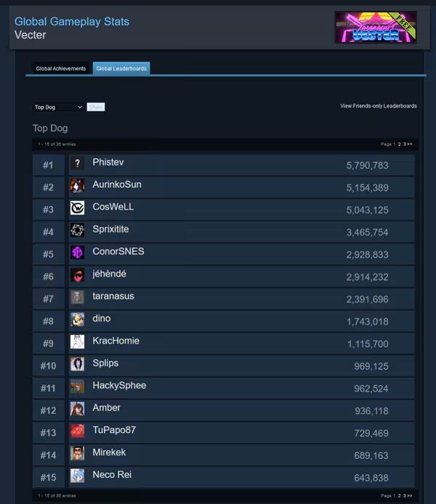Jump to page 3 in bottom pagination
The image size is (436, 504).
[405, 495]
